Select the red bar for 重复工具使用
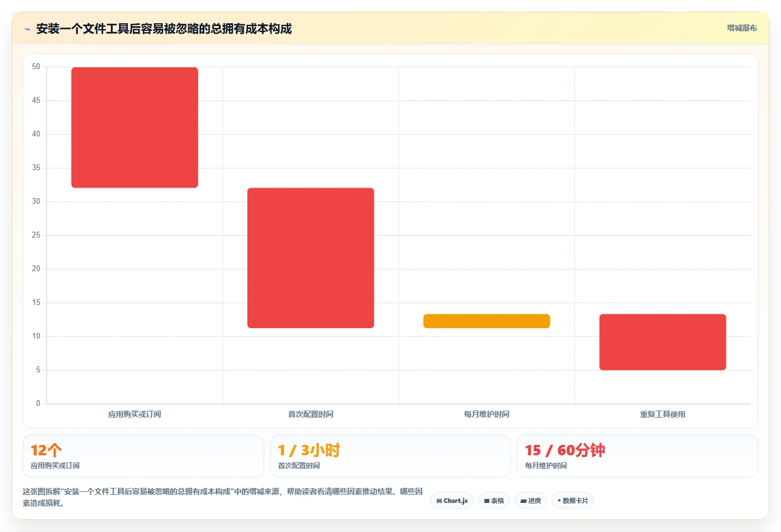 (663, 342)
